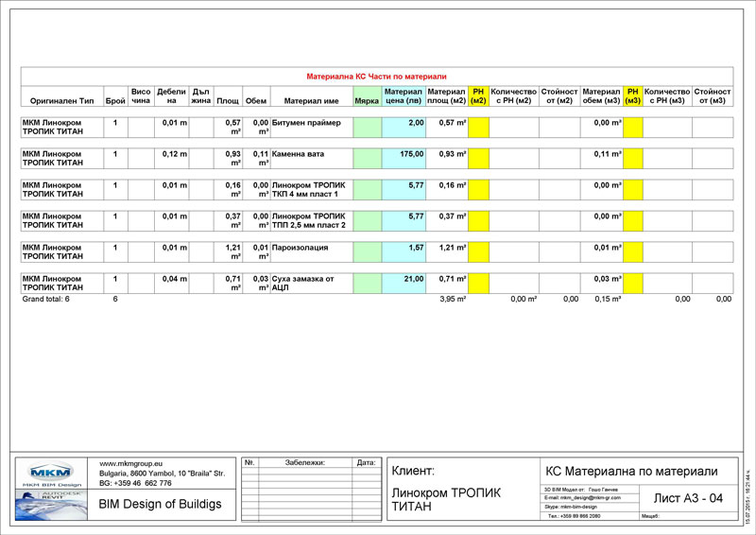756x535 pixels.
Task: Click thickness 0,01 m in Битумен праймер row
Action: click(175, 123)
